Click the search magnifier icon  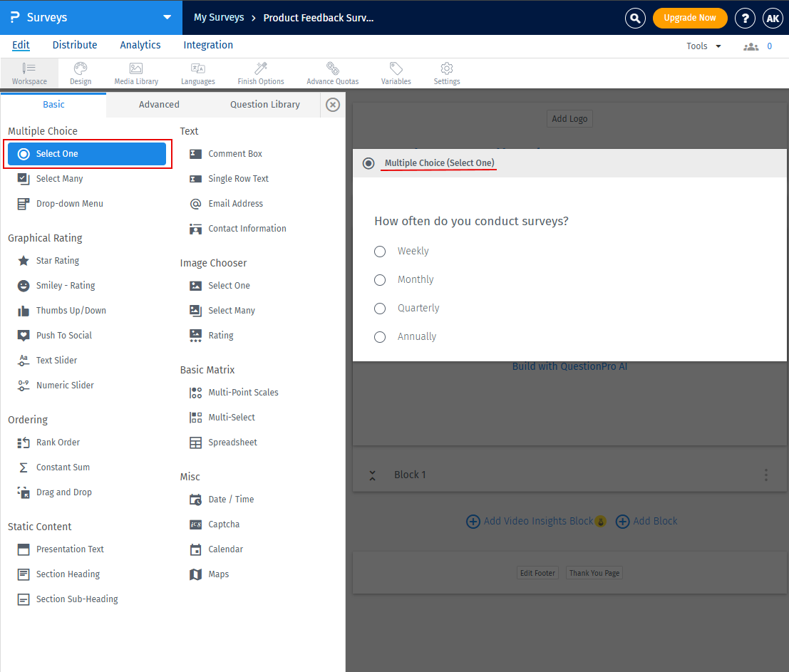tap(635, 18)
